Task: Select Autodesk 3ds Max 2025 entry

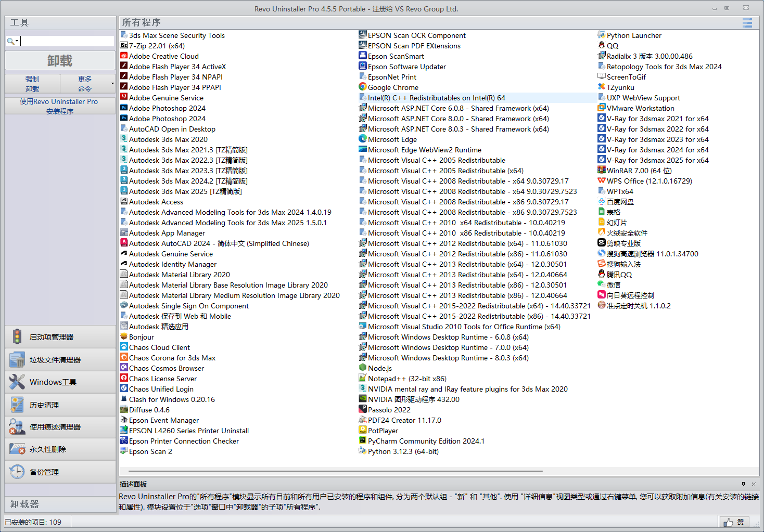Action: tap(181, 191)
